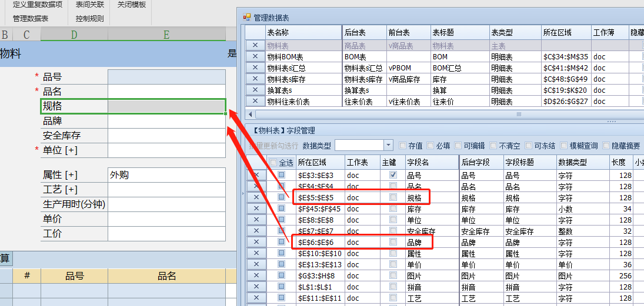The image size is (644, 306).
Task: Expand 属性 [+] in the form
Action: 71,175
